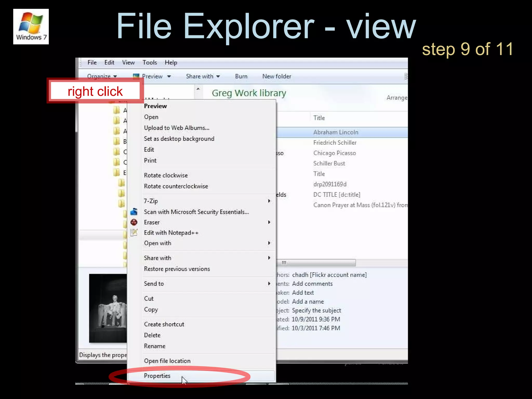532x399 pixels.
Task: Click the Arrange by option
Action: (x=397, y=98)
